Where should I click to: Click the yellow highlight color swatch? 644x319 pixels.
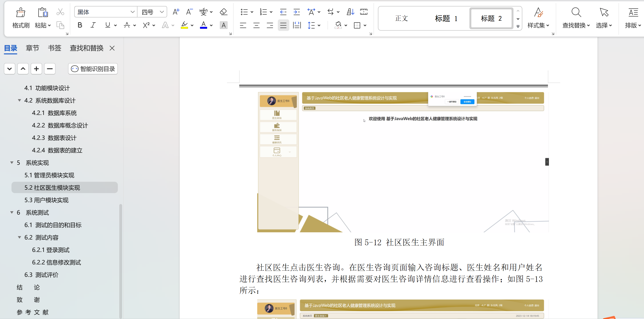coord(184,25)
